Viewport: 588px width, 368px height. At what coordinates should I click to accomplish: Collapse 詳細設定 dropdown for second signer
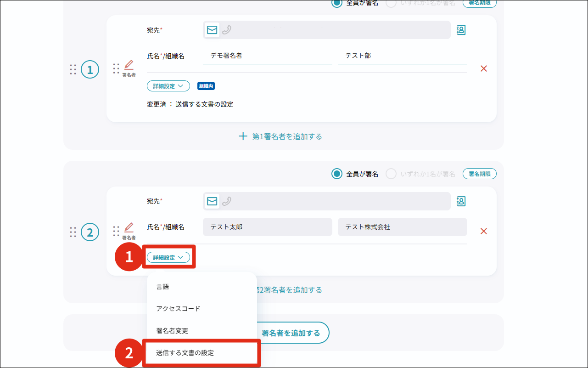click(x=168, y=258)
